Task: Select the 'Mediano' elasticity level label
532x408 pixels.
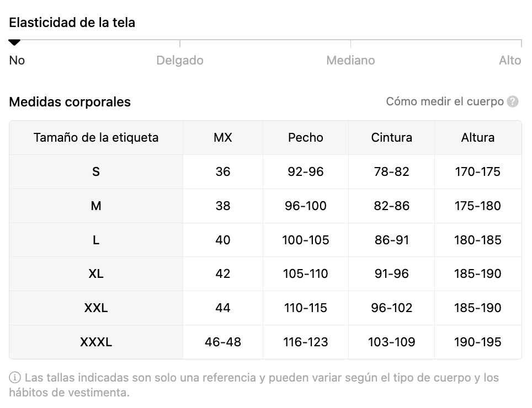Action: pos(350,61)
